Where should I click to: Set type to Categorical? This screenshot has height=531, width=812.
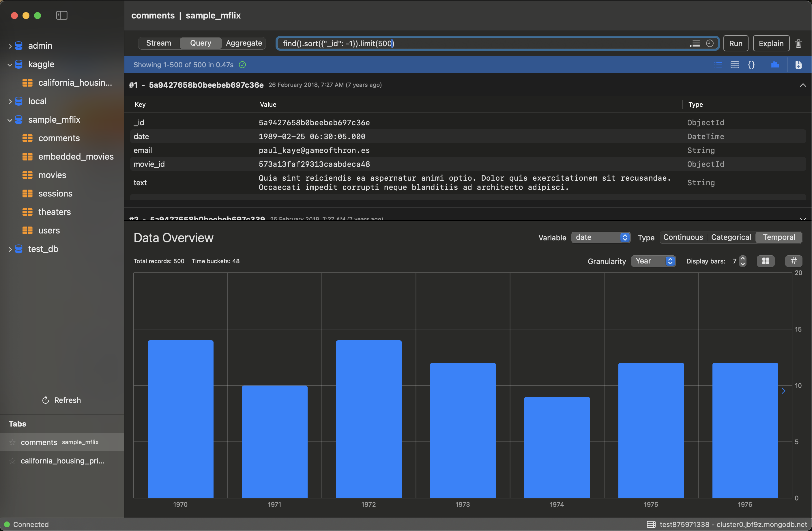(731, 238)
